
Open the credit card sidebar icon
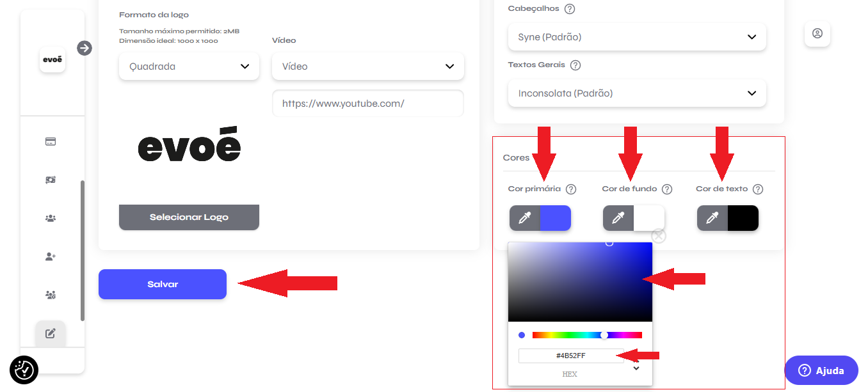click(x=51, y=142)
